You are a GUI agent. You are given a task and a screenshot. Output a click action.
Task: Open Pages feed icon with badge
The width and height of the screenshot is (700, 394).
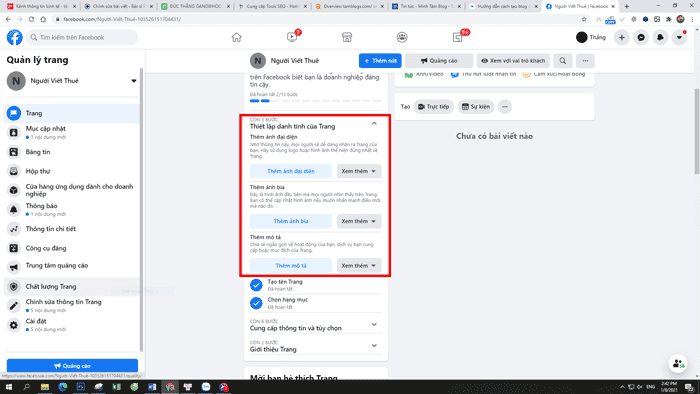click(458, 37)
